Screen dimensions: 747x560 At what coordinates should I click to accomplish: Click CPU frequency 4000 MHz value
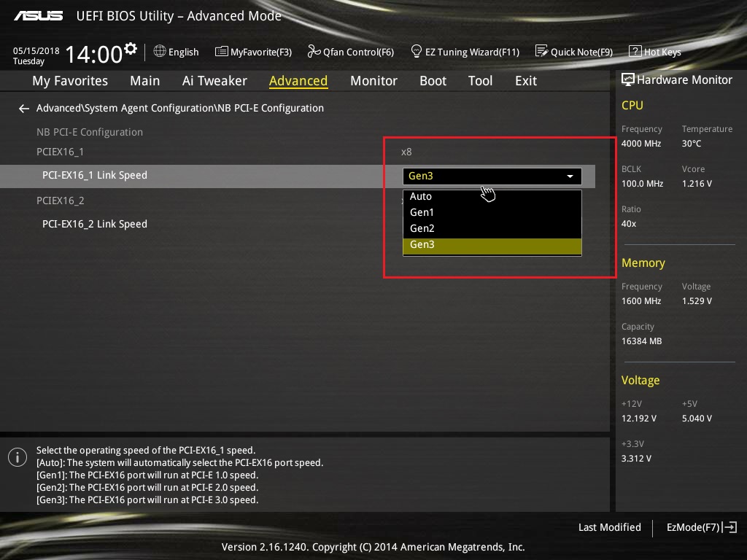coord(640,144)
